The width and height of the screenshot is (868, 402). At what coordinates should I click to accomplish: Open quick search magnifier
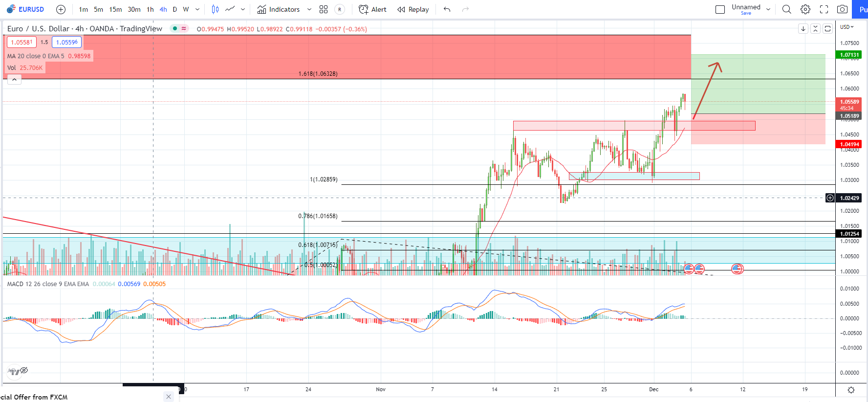787,9
